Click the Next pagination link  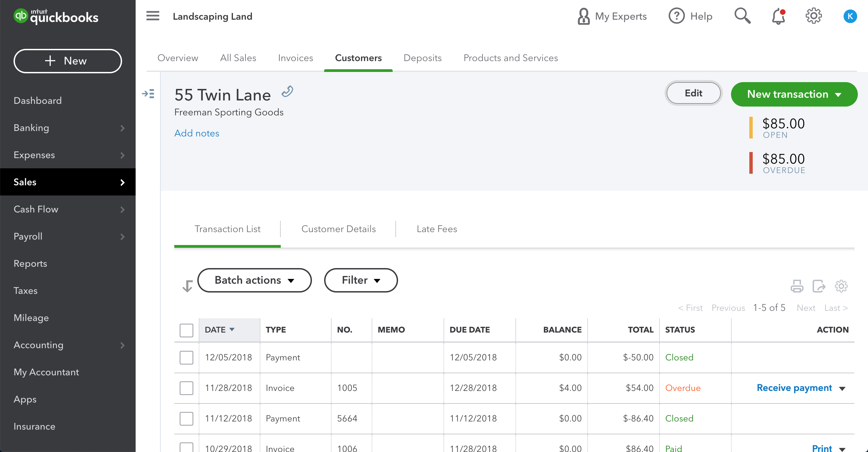(x=806, y=308)
